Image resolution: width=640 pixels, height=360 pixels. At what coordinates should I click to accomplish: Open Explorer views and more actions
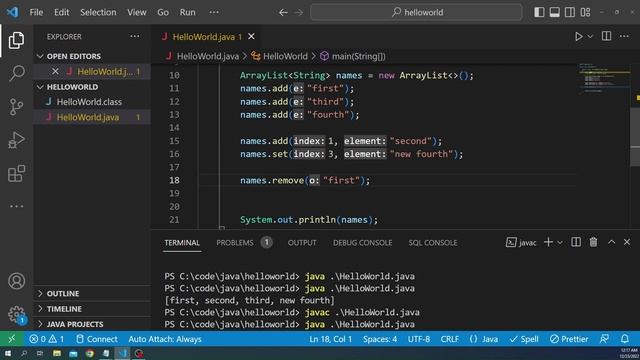135,36
